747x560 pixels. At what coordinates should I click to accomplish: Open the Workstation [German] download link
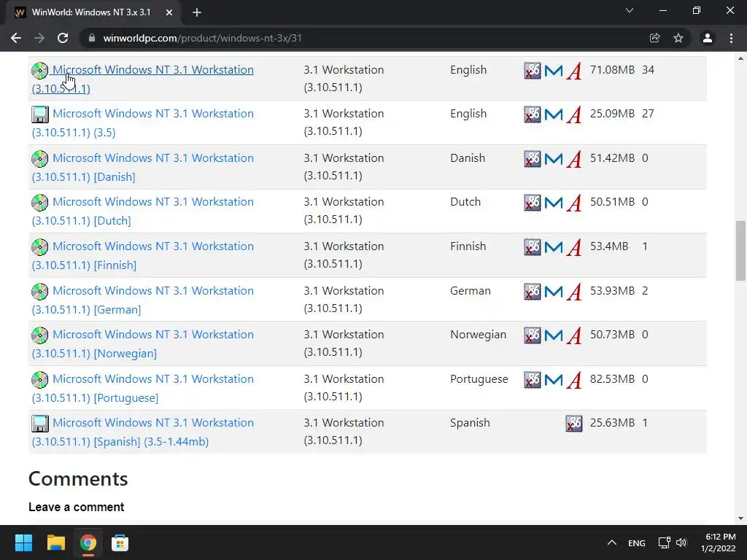[142, 300]
